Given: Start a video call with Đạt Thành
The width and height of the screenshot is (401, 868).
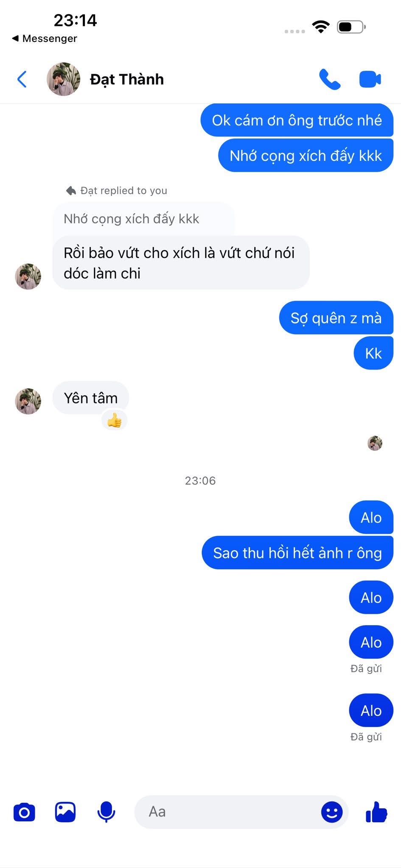Looking at the screenshot, I should (370, 79).
